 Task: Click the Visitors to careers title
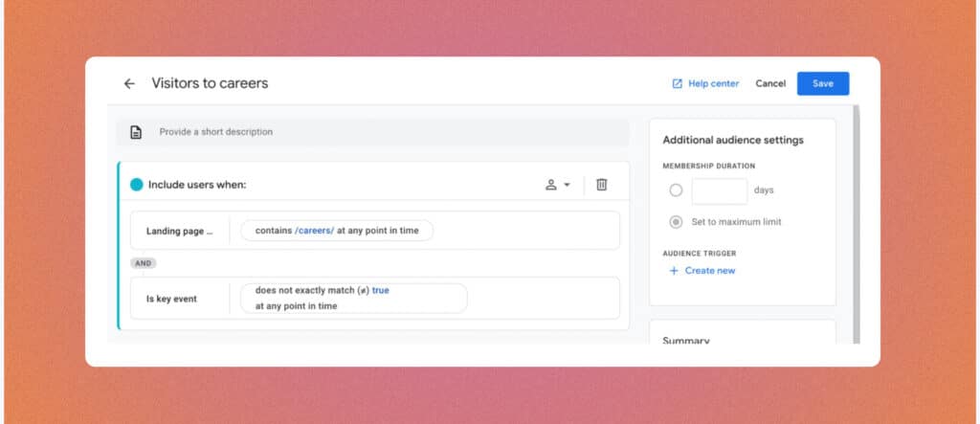[x=210, y=84]
